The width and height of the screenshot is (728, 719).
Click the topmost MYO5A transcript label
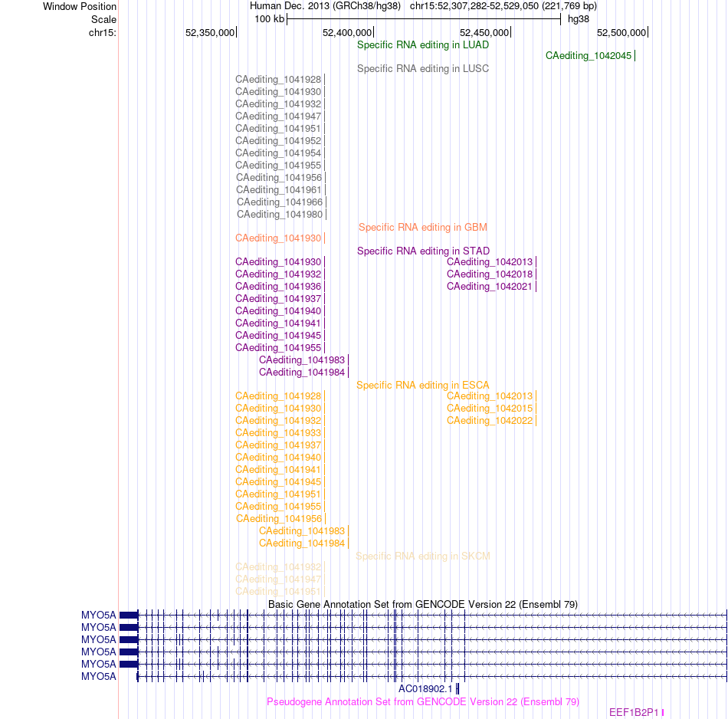click(98, 616)
